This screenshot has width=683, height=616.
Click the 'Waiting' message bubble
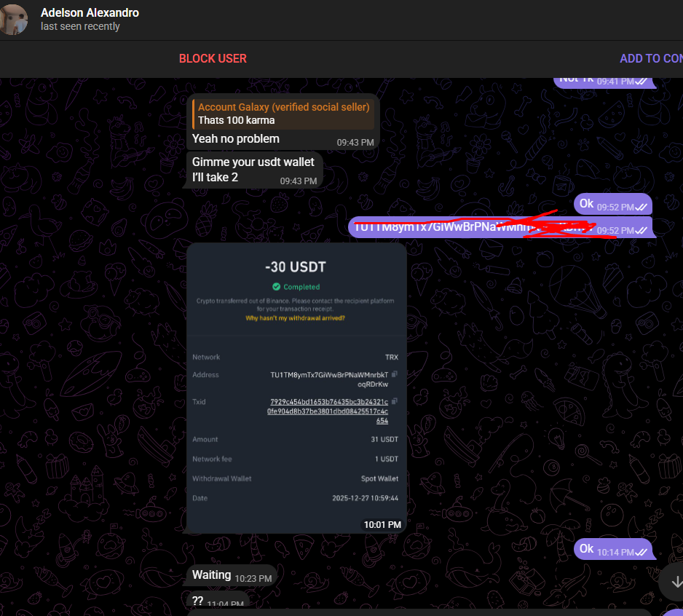pos(232,575)
